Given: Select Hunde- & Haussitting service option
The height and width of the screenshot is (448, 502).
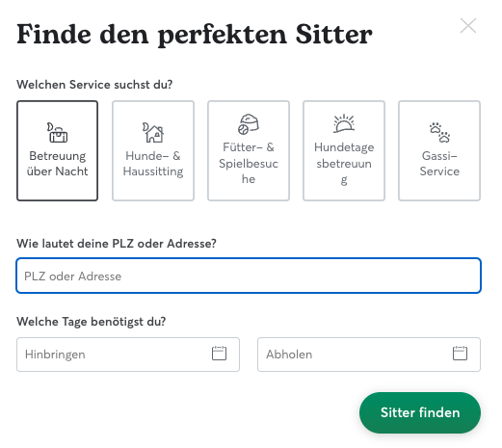Looking at the screenshot, I should [x=153, y=150].
